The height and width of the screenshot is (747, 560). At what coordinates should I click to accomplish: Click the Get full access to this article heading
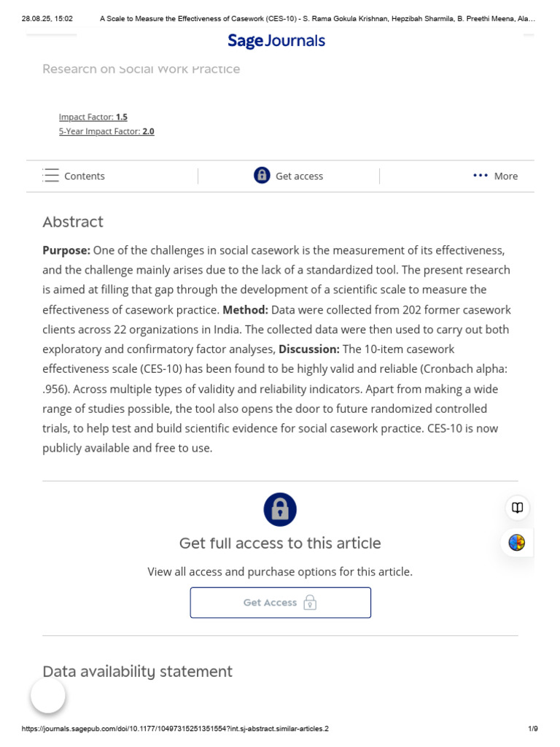(x=280, y=543)
